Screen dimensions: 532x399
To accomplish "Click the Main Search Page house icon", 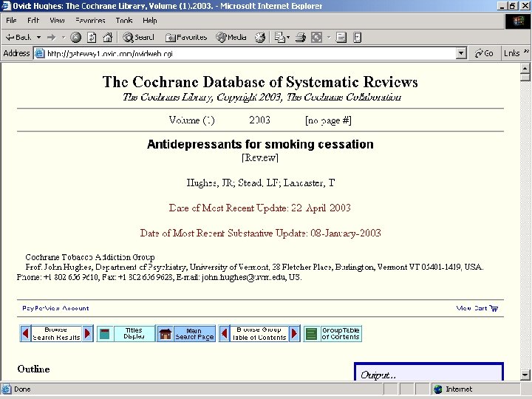I will tap(166, 334).
